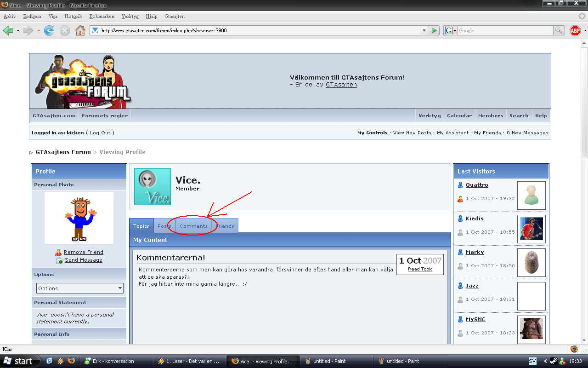Click the GTAsajten link in welcome text

(341, 85)
